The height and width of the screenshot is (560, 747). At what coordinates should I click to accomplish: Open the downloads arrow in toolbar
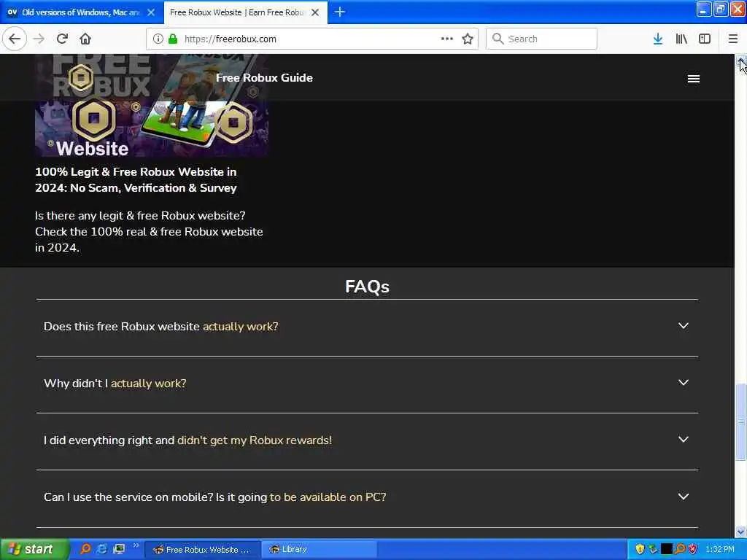pos(658,39)
